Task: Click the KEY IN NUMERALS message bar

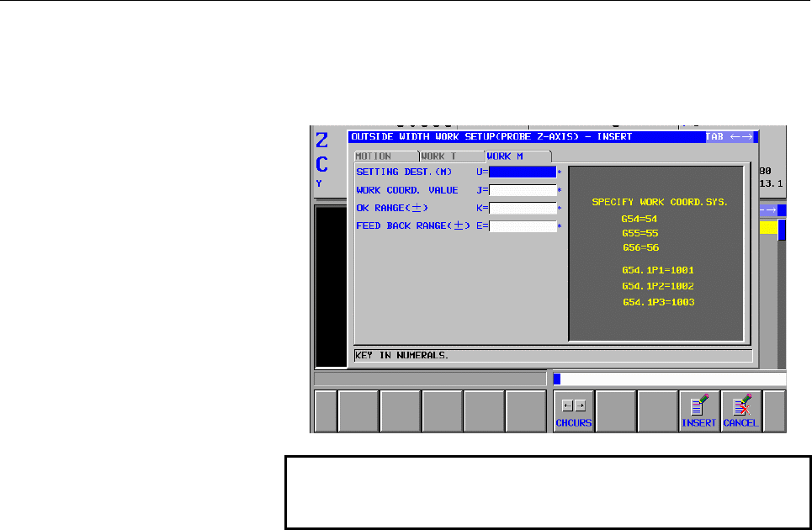Action: (x=553, y=356)
